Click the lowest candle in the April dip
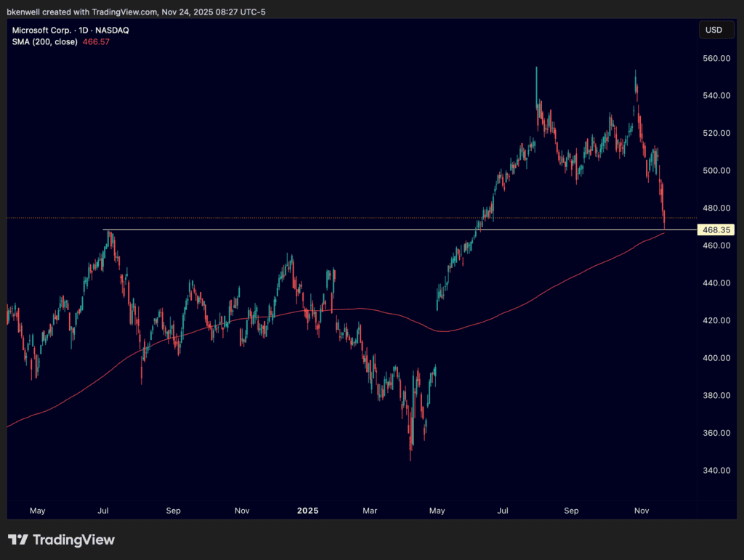 [x=411, y=450]
